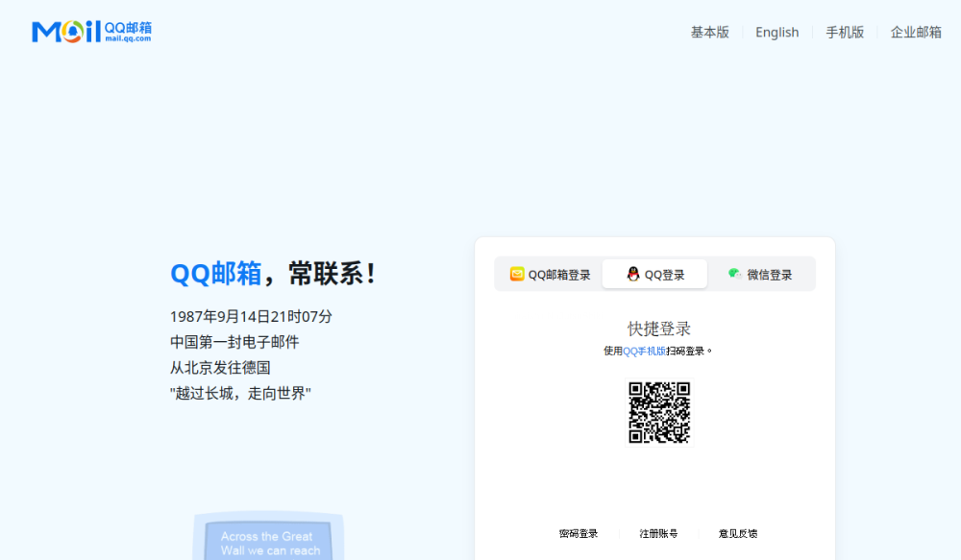
Task: Go to 企业邮箱 enterprise mail
Action: pyautogui.click(x=916, y=33)
